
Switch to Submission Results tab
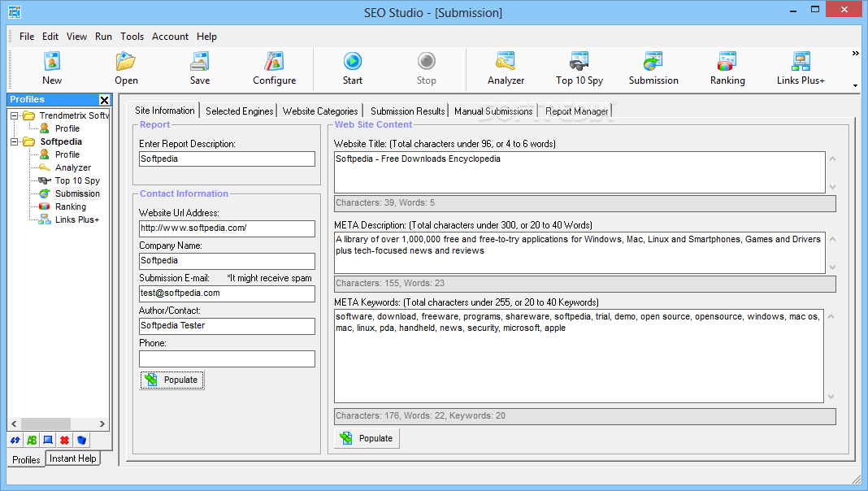[407, 111]
